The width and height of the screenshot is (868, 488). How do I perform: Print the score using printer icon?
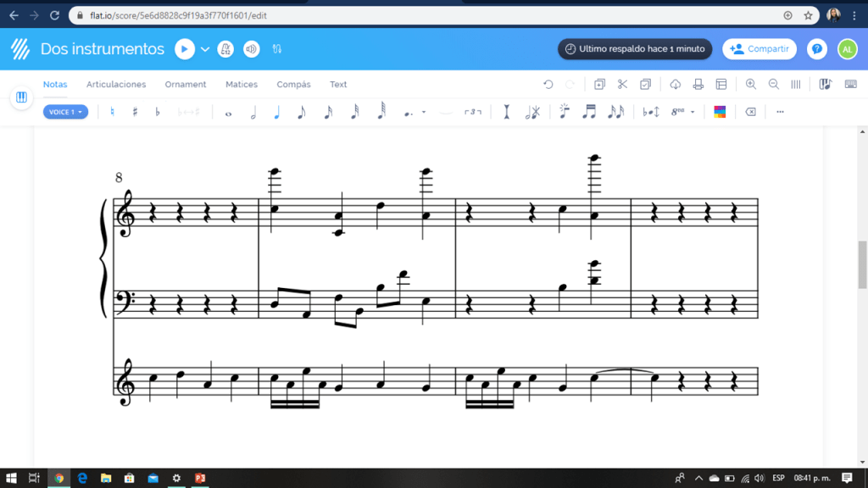(x=698, y=85)
